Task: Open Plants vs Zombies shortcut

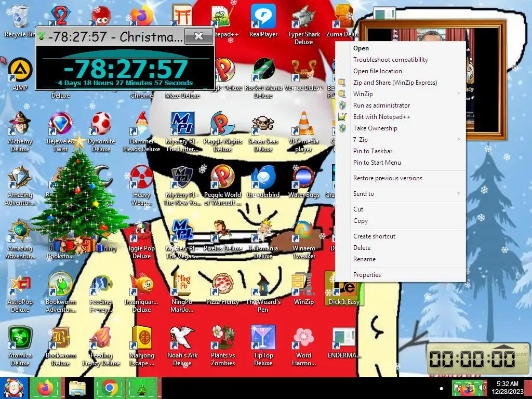Action: pos(222,346)
